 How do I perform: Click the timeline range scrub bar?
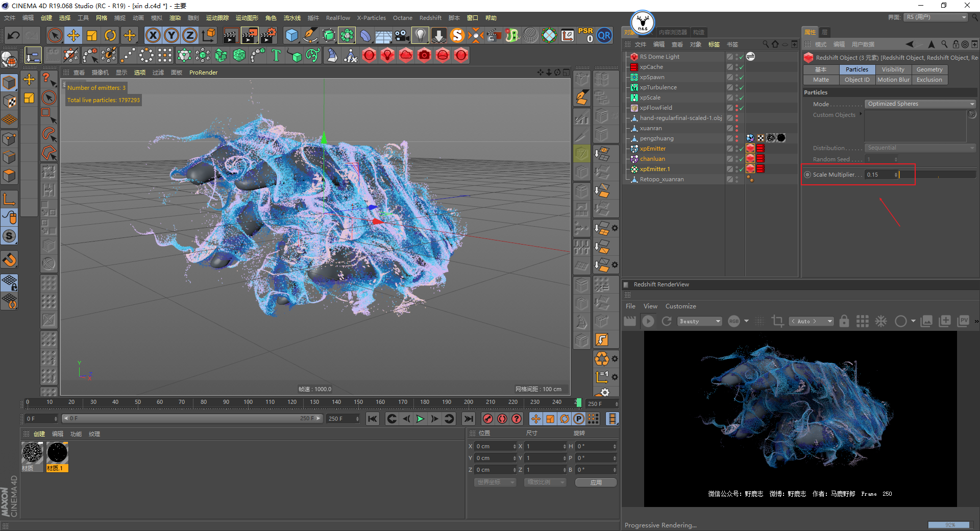[192, 418]
